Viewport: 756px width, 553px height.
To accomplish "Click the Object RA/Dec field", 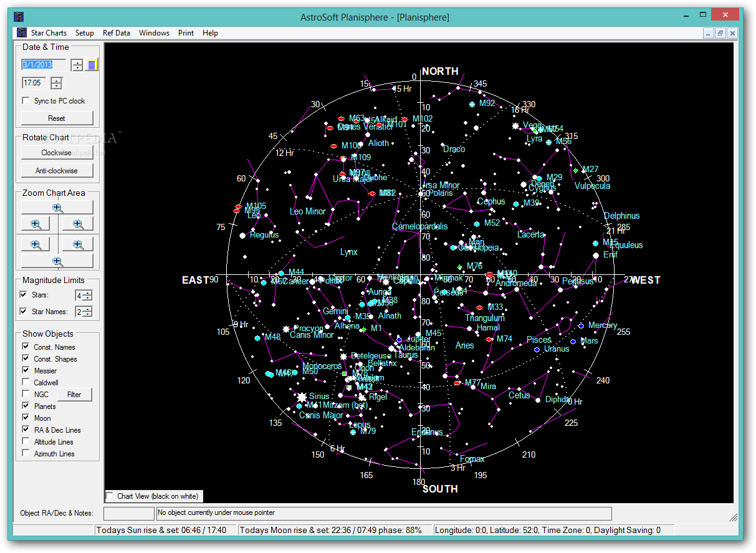I will click(128, 513).
